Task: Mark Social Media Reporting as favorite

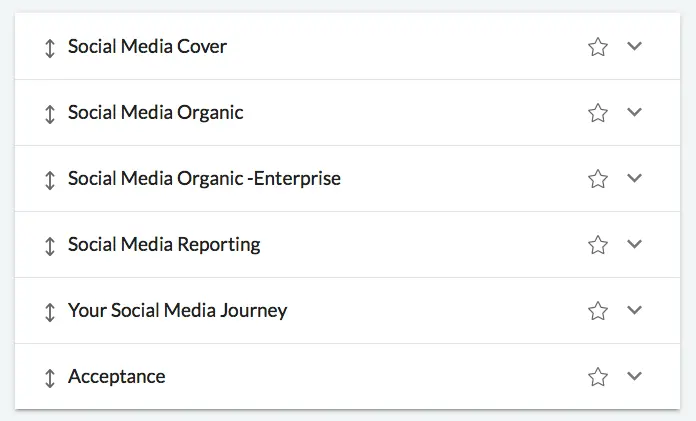Action: [598, 244]
